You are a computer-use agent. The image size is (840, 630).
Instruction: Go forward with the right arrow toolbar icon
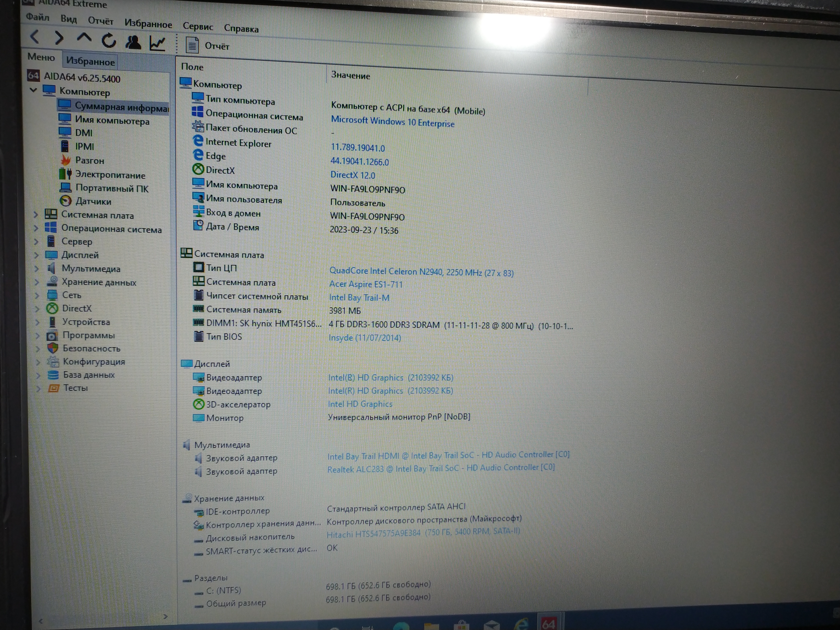click(x=59, y=38)
